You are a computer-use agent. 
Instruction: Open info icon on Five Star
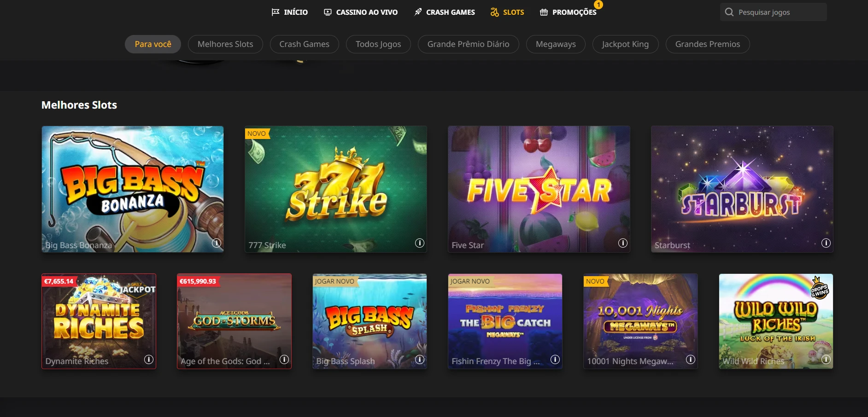point(623,243)
